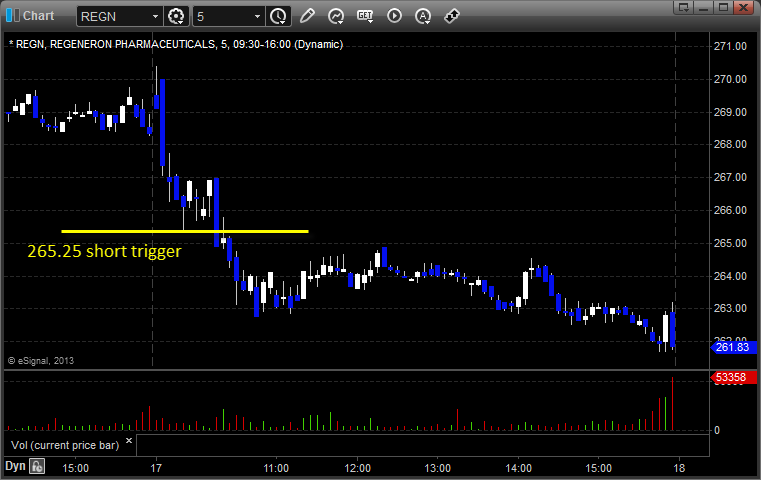761x480 pixels.
Task: Click the 11:00 time axis label
Action: [276, 468]
